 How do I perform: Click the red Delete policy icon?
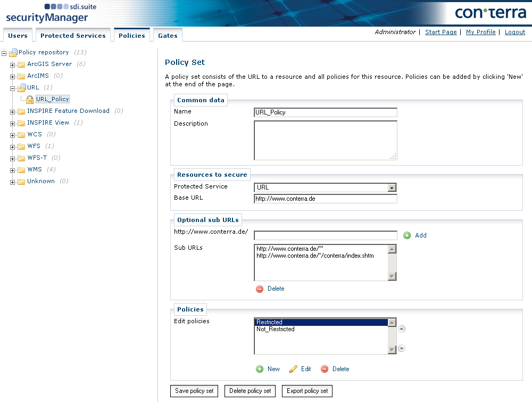325,369
